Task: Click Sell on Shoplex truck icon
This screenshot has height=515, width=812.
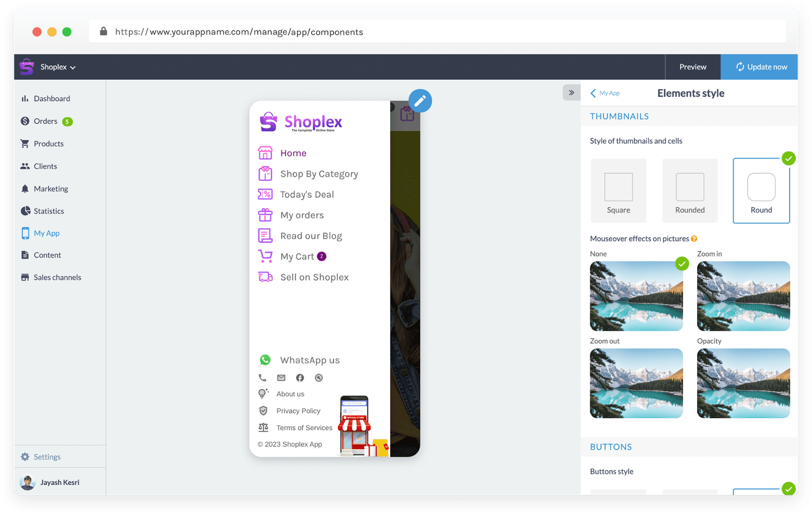Action: click(265, 277)
